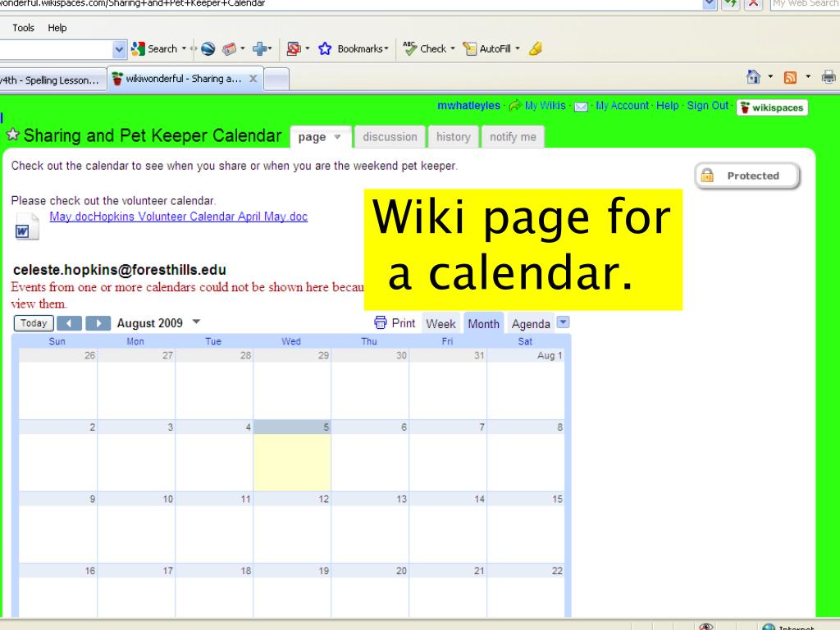The image size is (840, 630).
Task: Toggle the favorite star next to page title
Action: [x=13, y=135]
